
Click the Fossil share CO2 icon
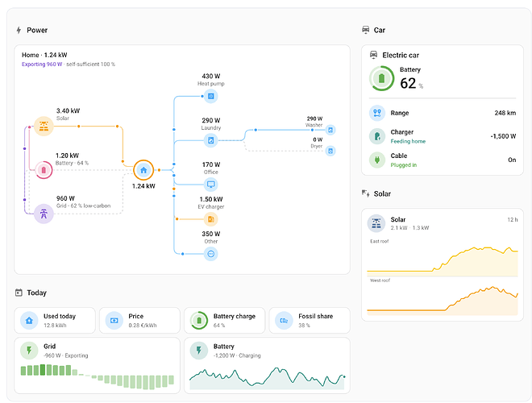pos(284,320)
